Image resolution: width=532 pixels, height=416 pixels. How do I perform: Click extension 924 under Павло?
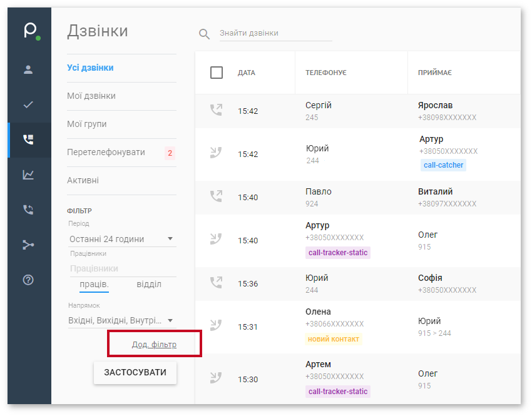[x=312, y=204]
